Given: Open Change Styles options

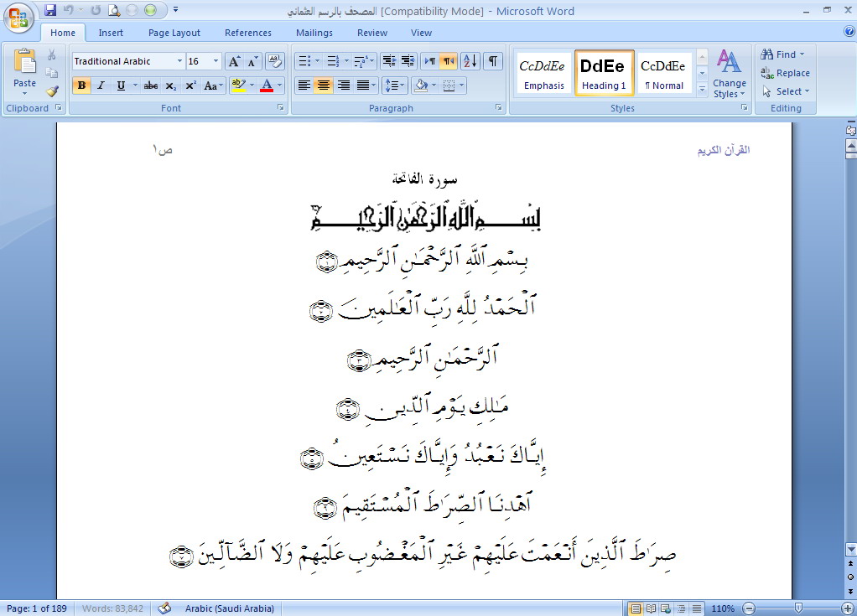Looking at the screenshot, I should (729, 75).
